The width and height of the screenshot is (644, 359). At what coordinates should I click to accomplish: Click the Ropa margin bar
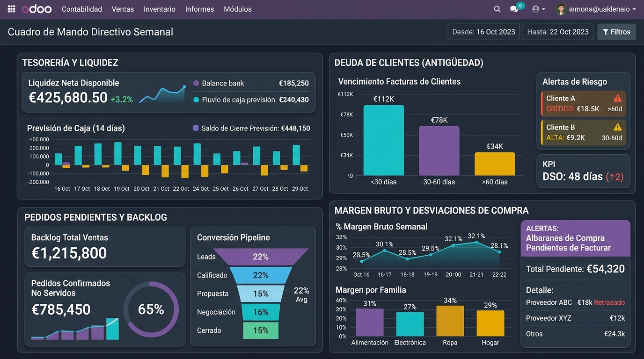450,321
